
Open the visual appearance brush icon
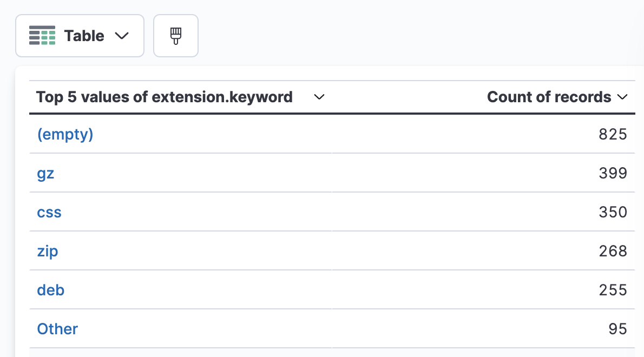tap(175, 35)
